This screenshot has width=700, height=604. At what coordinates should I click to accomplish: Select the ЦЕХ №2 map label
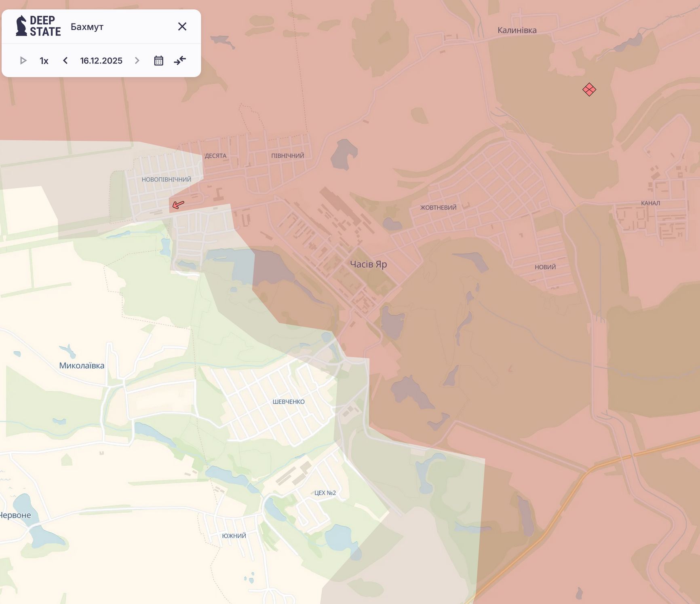325,493
